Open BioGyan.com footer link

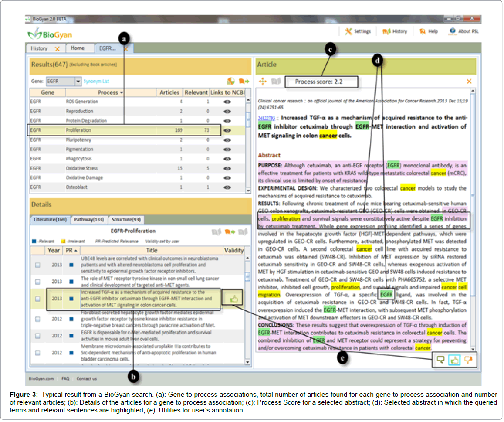(41, 380)
